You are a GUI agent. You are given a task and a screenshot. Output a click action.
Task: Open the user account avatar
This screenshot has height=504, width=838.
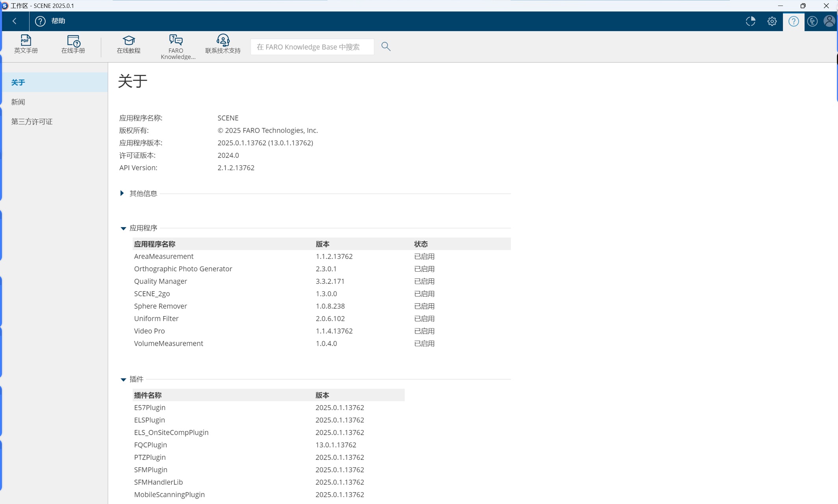[829, 21]
